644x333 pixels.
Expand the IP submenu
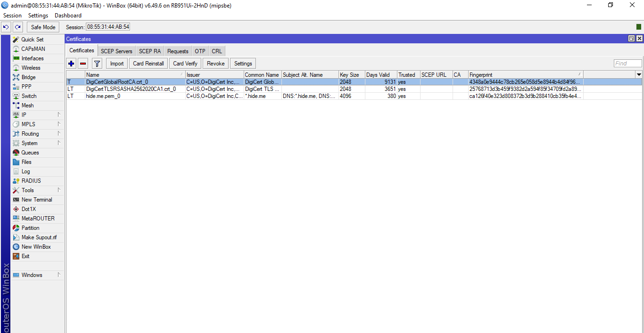click(37, 115)
